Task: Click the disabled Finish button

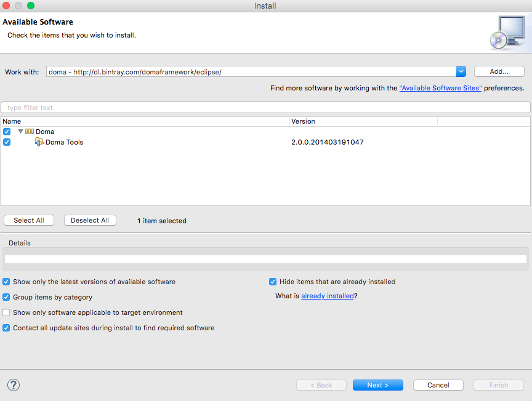Action: coord(499,385)
